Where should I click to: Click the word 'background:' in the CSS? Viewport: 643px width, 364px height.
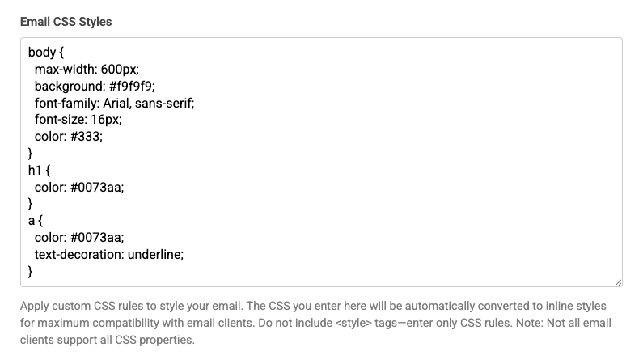point(70,86)
